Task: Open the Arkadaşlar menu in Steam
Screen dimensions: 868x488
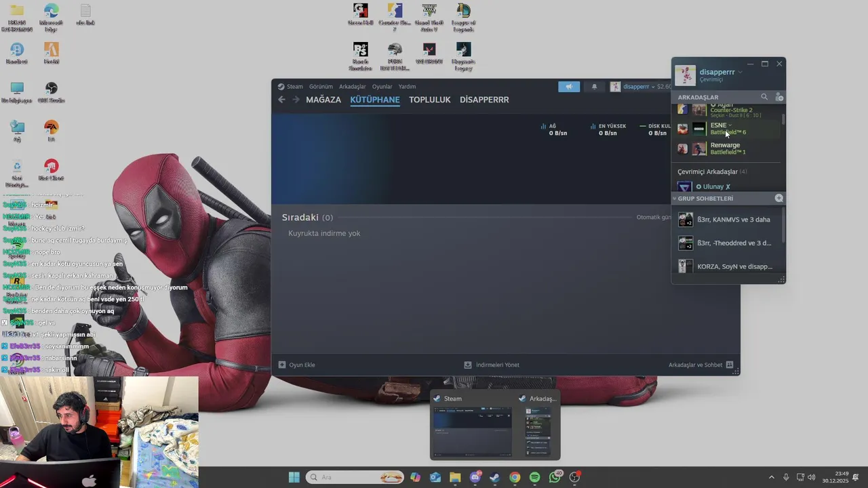Action: [353, 87]
